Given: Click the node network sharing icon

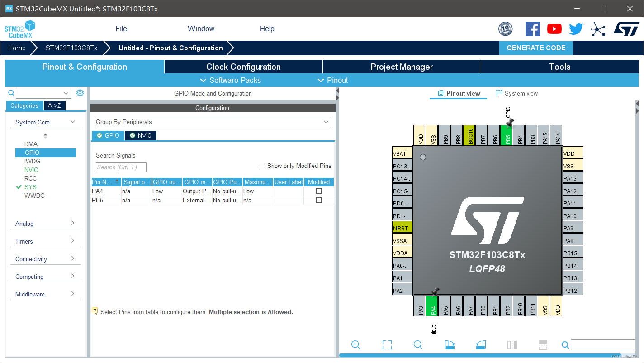Looking at the screenshot, I should coord(598,29).
